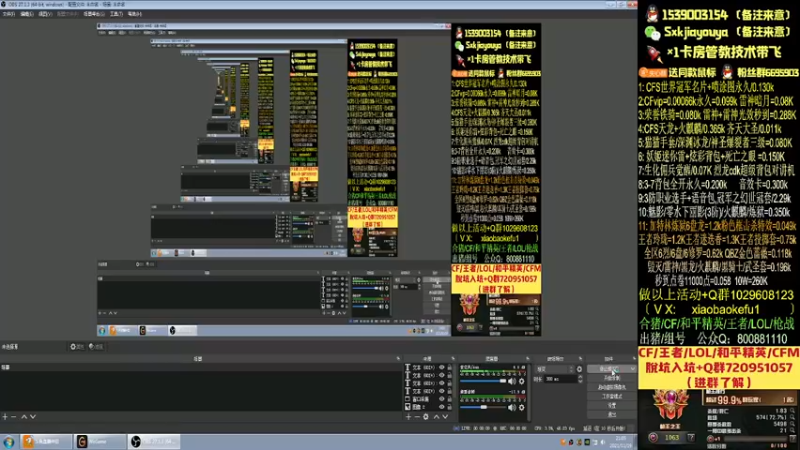Screen dimensions: 800x450
Task: Open the 帮助(H) menu
Action: click(x=135, y=14)
